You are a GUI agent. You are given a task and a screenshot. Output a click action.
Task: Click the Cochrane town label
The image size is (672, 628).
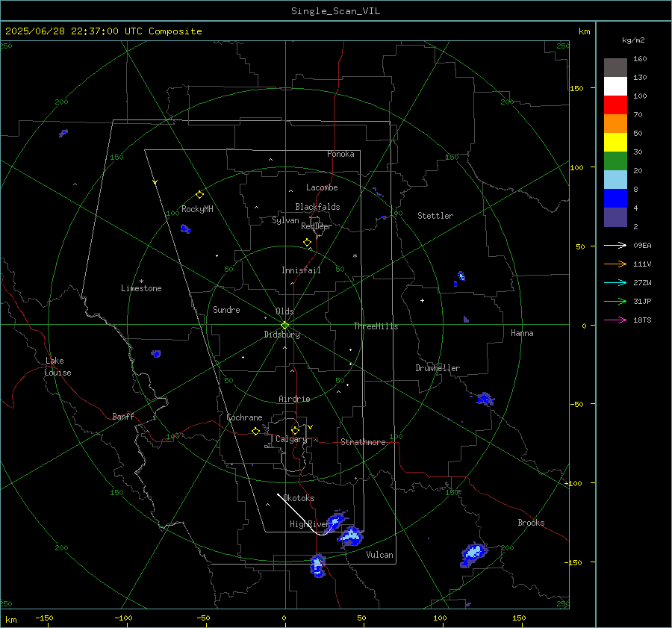tap(244, 417)
